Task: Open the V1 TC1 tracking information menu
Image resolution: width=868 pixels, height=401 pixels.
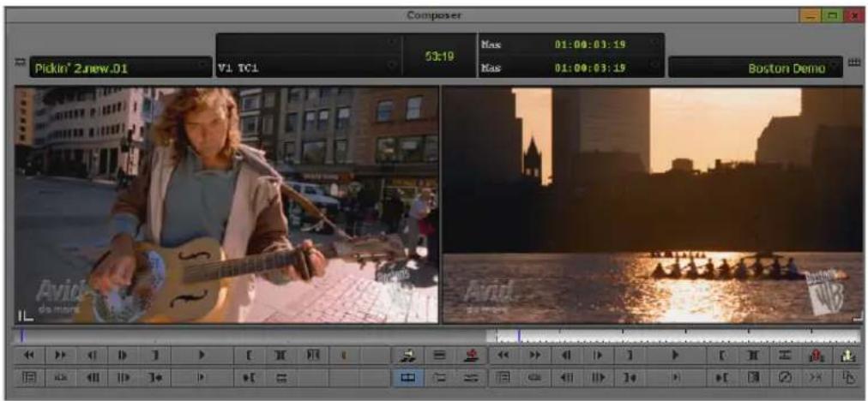Action: 308,68
